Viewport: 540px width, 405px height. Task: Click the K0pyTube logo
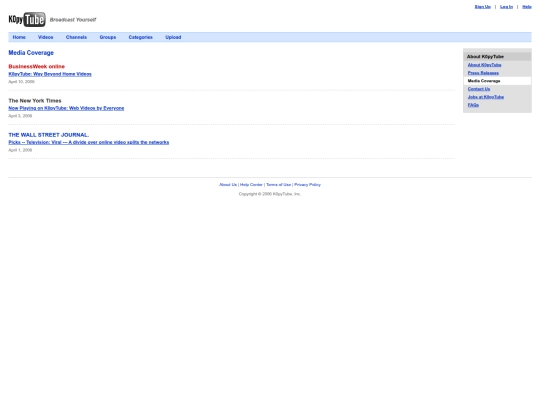[x=27, y=20]
